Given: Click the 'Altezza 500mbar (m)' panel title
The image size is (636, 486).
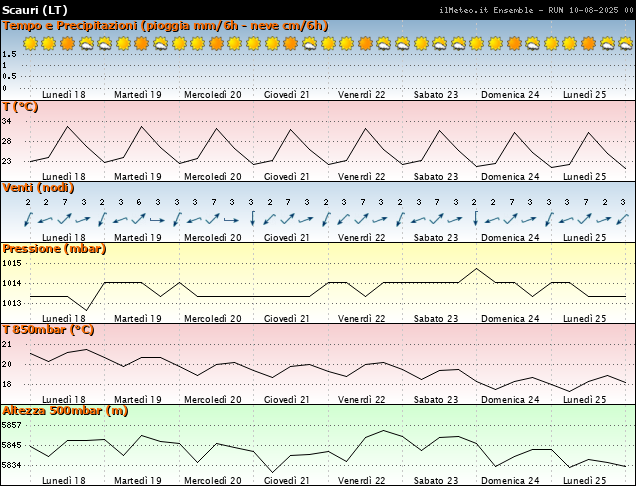Looking at the screenshot, I should coord(65,411).
